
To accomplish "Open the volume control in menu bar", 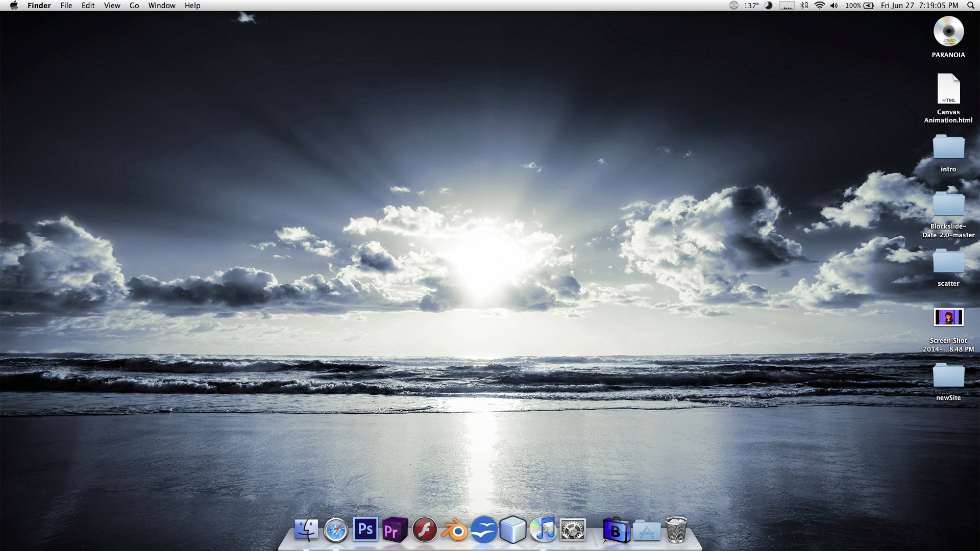I will (x=834, y=6).
